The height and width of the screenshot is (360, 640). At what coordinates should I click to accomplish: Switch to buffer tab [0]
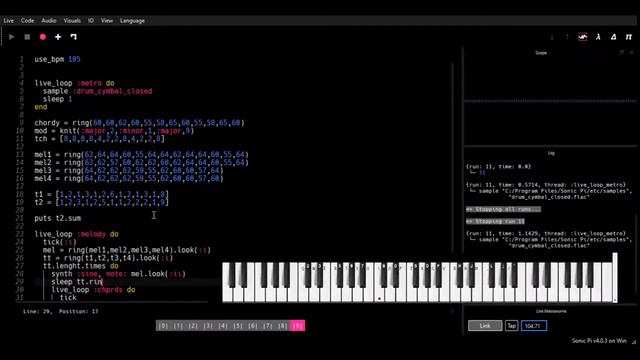tap(163, 326)
